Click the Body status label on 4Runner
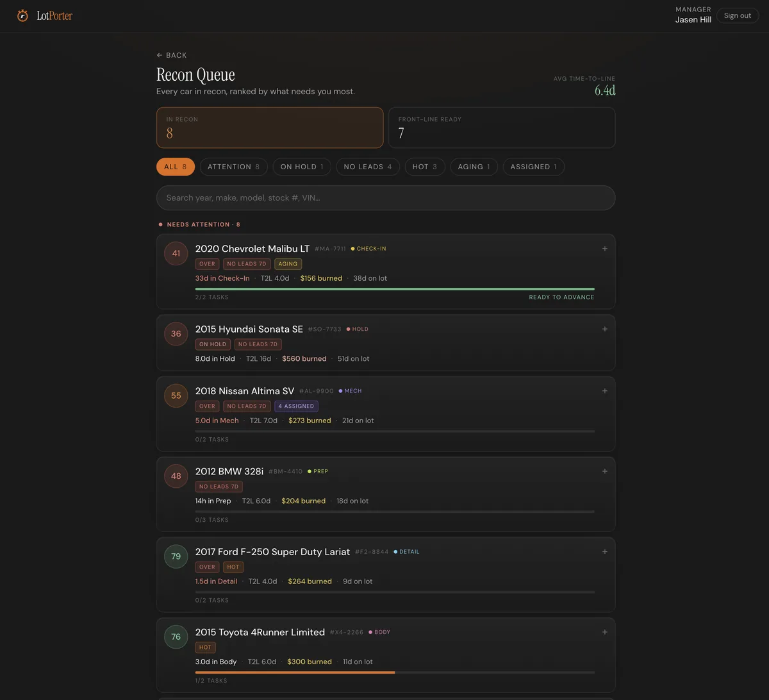 (x=379, y=632)
